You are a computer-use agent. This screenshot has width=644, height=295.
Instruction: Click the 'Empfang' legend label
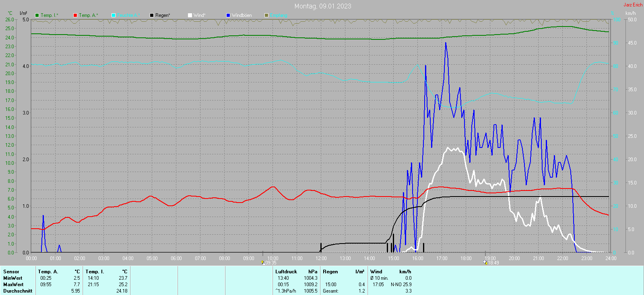pos(279,15)
